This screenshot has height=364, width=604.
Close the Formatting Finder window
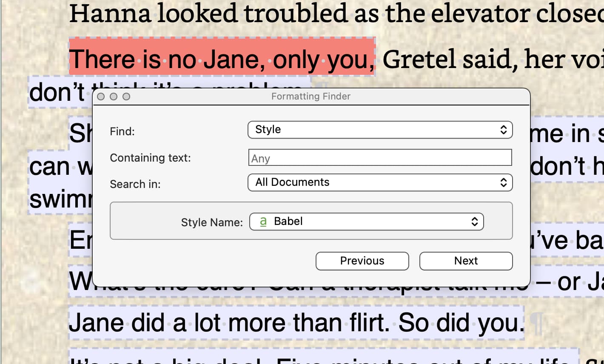pos(101,97)
